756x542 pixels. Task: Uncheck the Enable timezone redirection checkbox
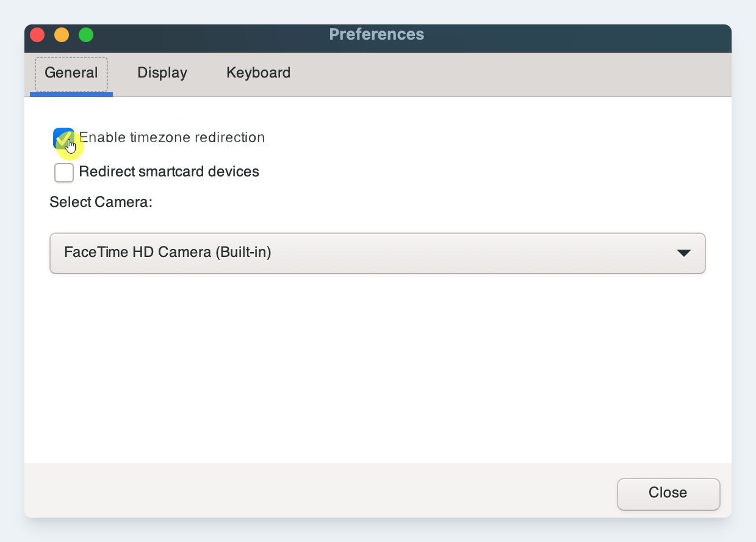point(63,138)
